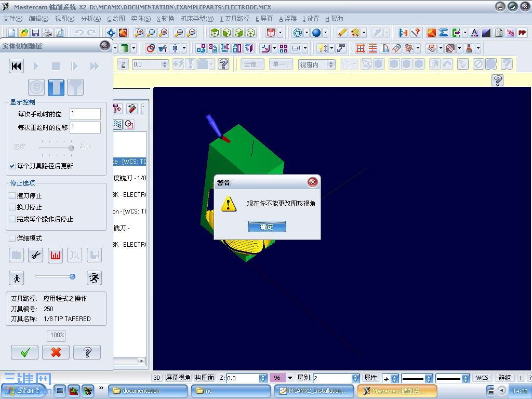The image size is (532, 399).
Task: Click the 群组 groups button
Action: [504, 378]
